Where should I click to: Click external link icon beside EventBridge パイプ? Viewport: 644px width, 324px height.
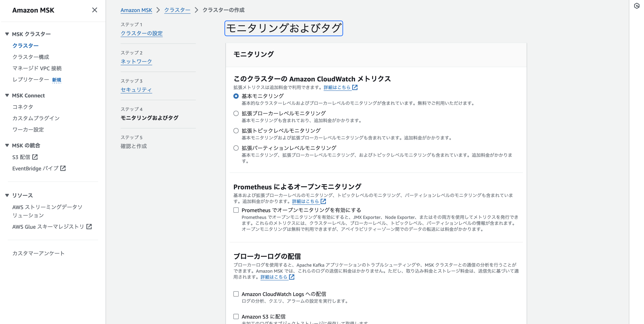pyautogui.click(x=63, y=168)
